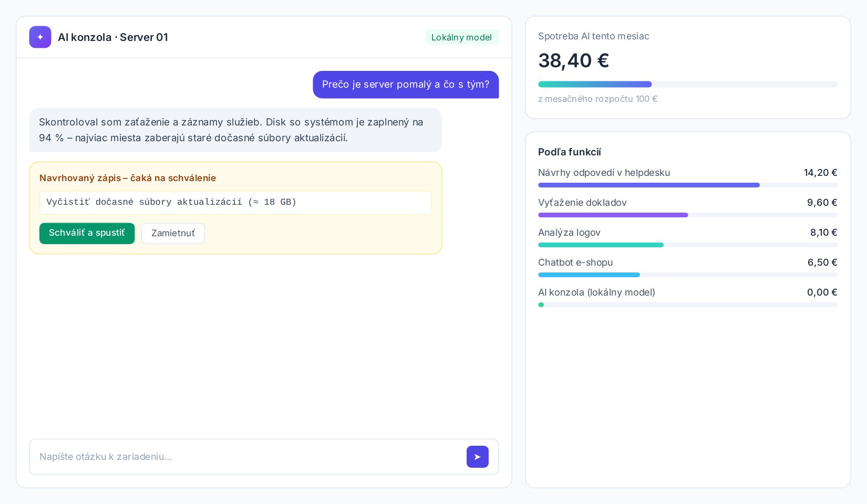Click the "14,20 €" helpdesk cost
Image resolution: width=867 pixels, height=504 pixels.
pos(820,173)
